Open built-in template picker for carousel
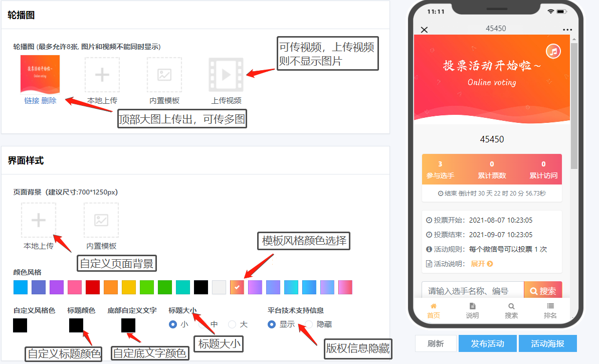 pos(164,75)
